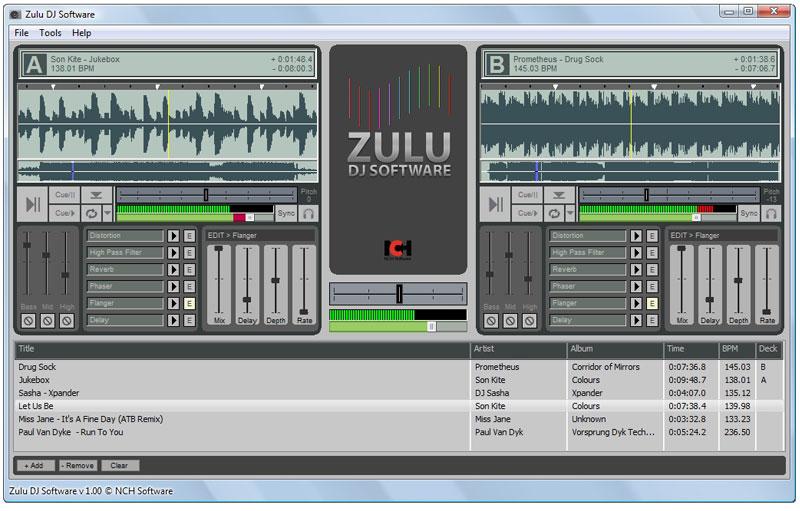Image resolution: width=800 pixels, height=511 pixels.
Task: Click the center crossfader slider
Action: tap(398, 293)
